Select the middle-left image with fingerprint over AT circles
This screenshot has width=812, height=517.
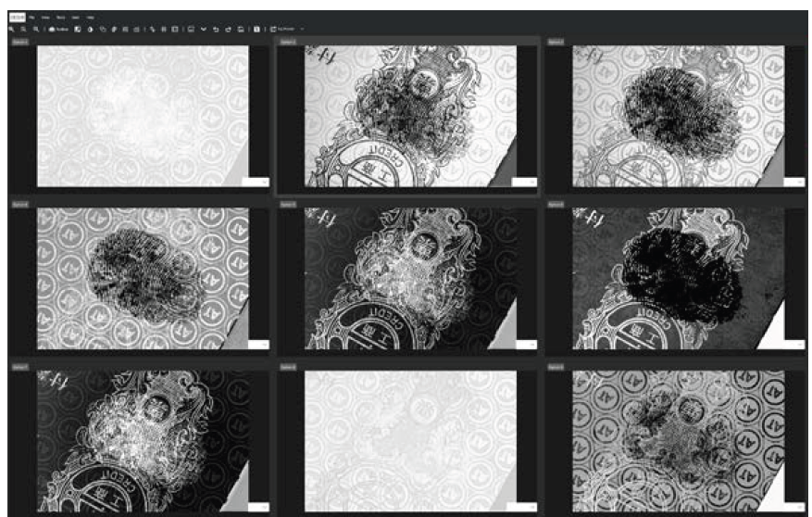[x=143, y=279]
